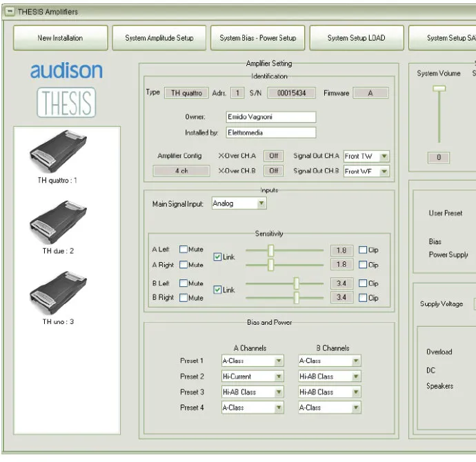Screen dimensions: 476x462
Task: Open Preset 2 B Channels dropdown
Action: coord(330,376)
